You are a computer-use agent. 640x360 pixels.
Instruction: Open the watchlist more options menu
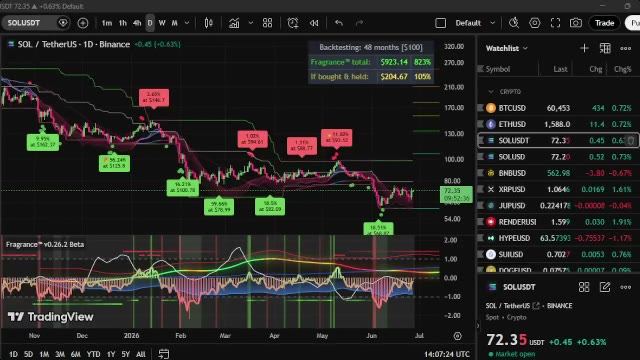(625, 48)
